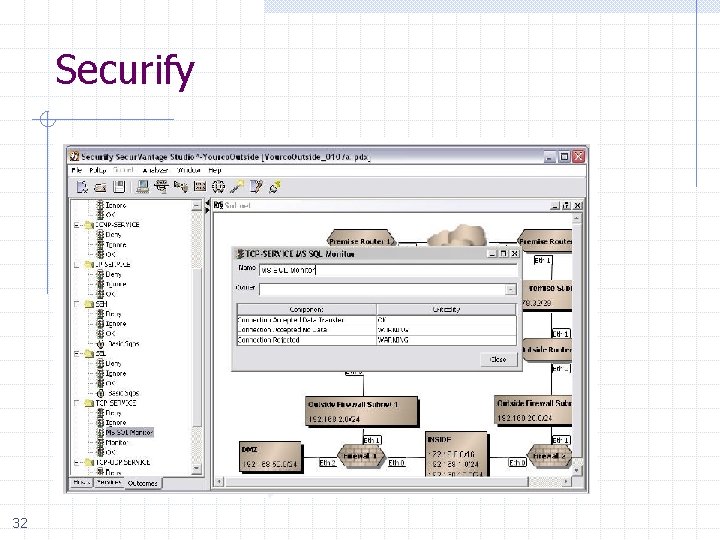Click the diagram vertical scrollbar up arrow
Screen dimensions: 720x540
click(577, 218)
